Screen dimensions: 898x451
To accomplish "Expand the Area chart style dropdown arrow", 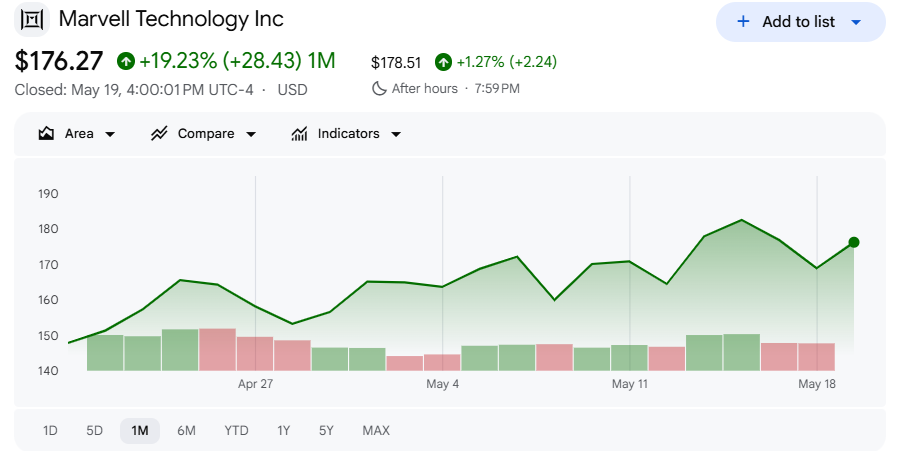I will (x=110, y=134).
